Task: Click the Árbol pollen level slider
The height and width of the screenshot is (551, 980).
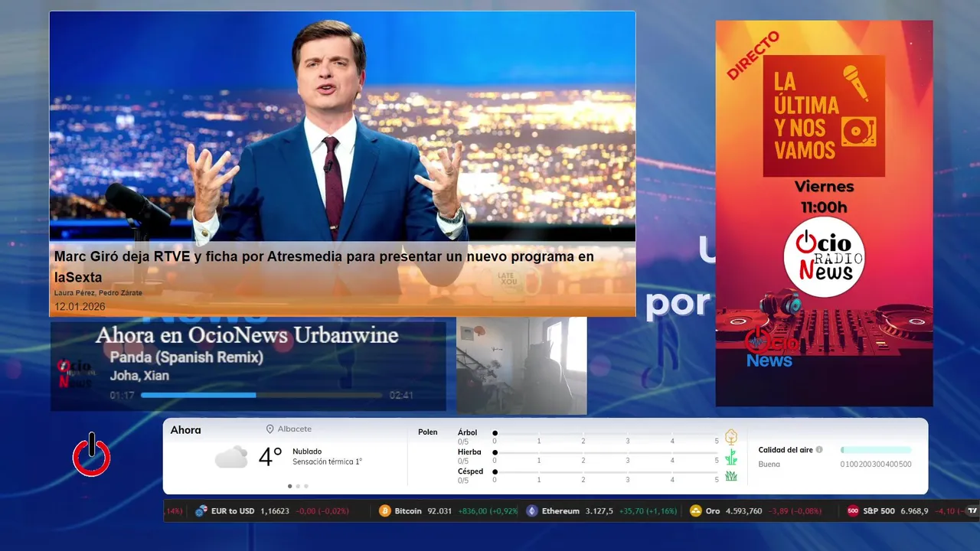Action: [x=606, y=433]
